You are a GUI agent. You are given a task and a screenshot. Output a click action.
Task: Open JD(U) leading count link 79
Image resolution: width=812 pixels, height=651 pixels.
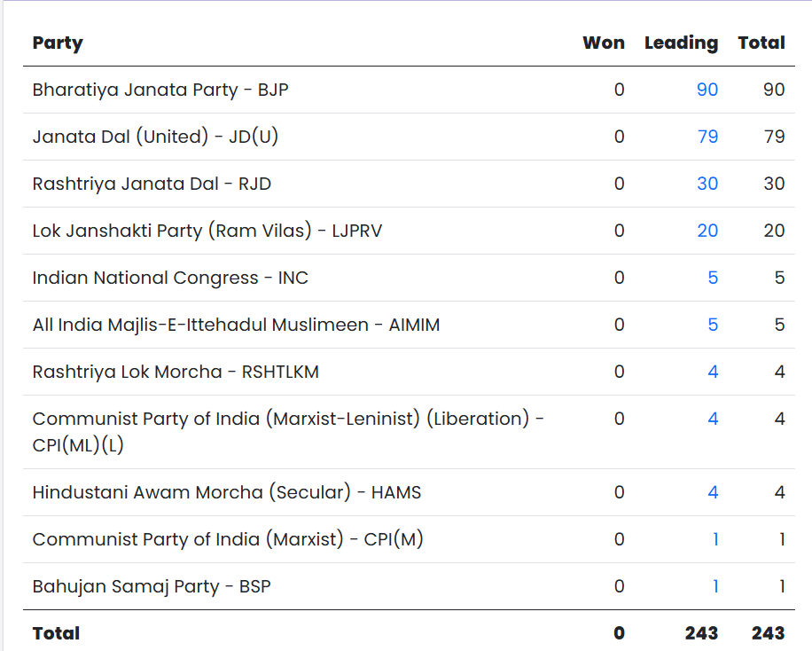(x=707, y=137)
